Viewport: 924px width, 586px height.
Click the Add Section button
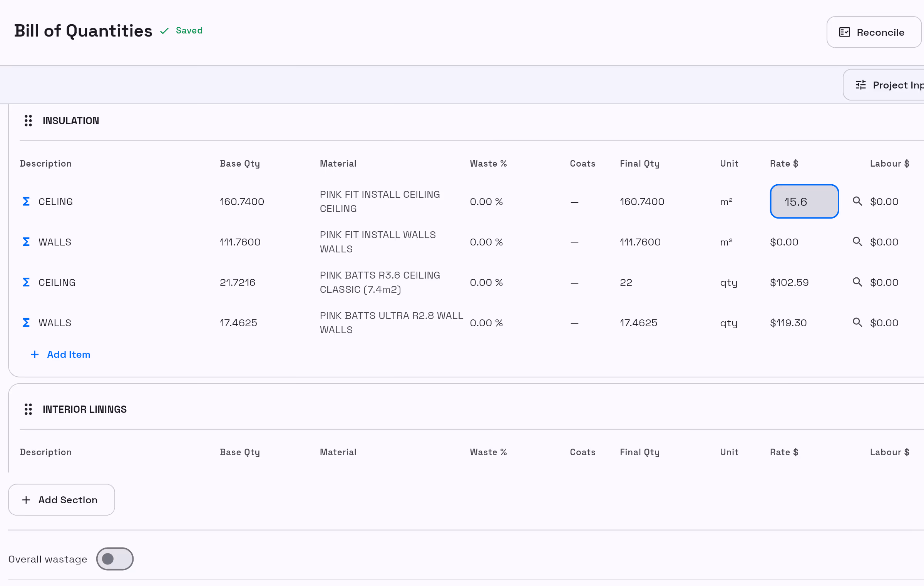click(62, 500)
